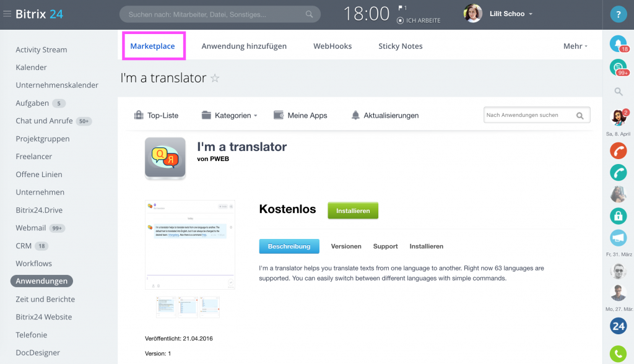Open the hamburger menu beside Bitrix 24
The width and height of the screenshot is (634, 364).
coord(7,14)
